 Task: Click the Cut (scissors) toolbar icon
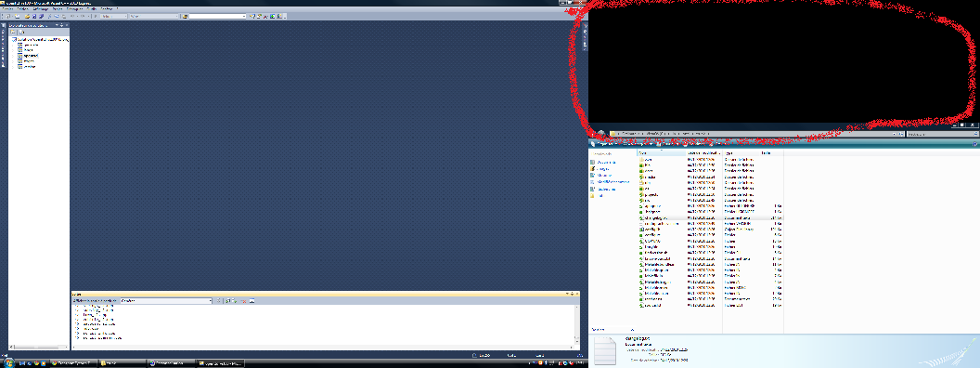tap(50, 17)
